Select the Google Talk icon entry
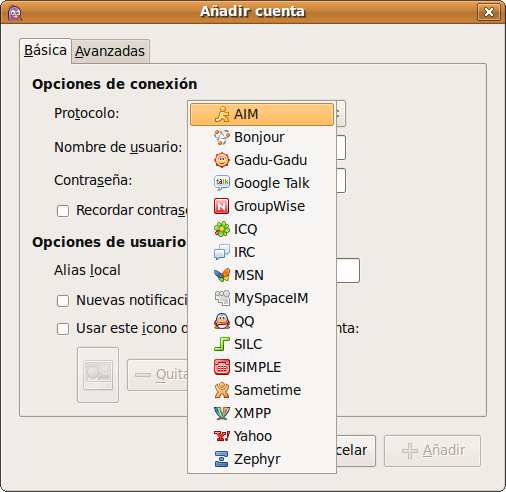Image resolution: width=506 pixels, height=492 pixels. click(x=222, y=183)
